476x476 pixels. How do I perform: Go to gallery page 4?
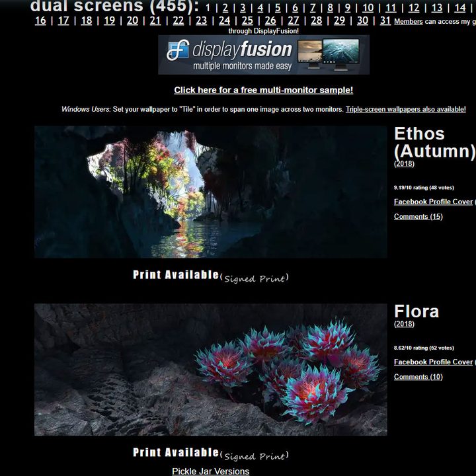260,8
